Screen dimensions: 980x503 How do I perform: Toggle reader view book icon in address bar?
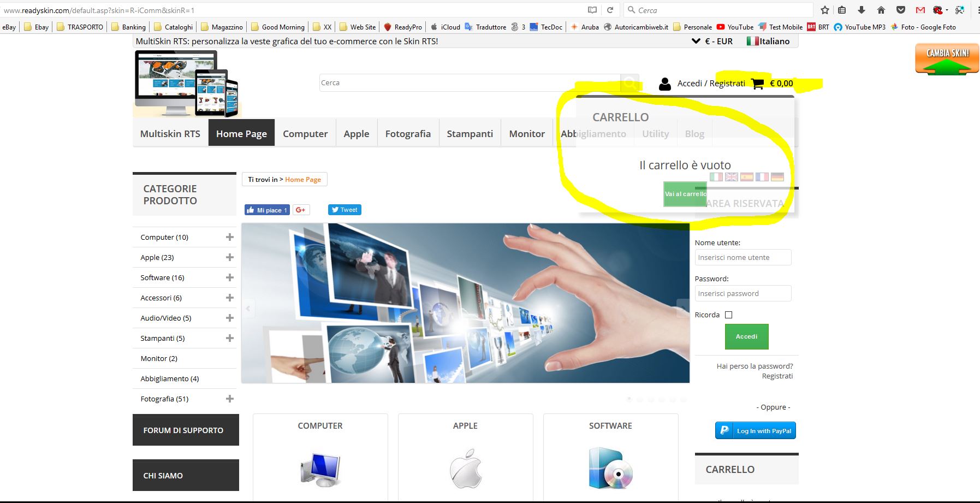pos(592,10)
